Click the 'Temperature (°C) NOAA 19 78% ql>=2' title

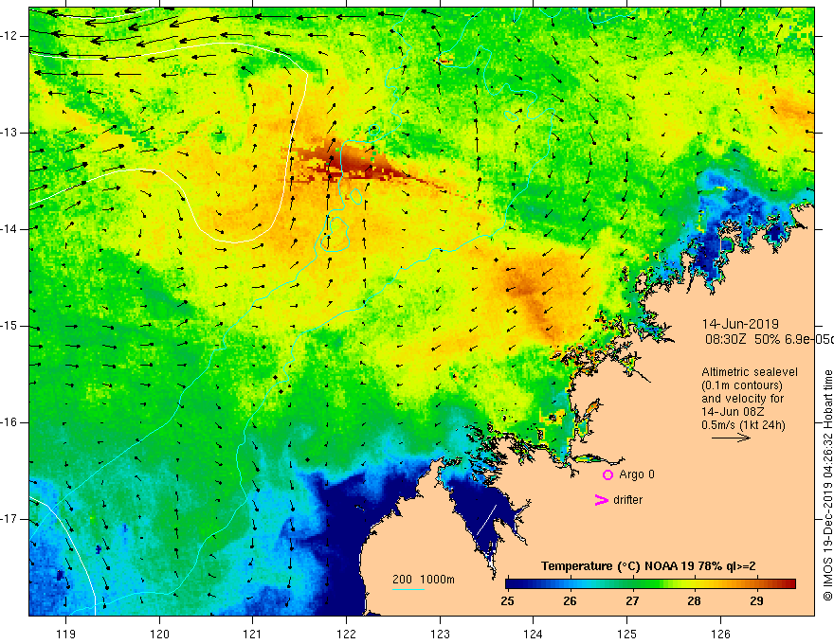(648, 566)
